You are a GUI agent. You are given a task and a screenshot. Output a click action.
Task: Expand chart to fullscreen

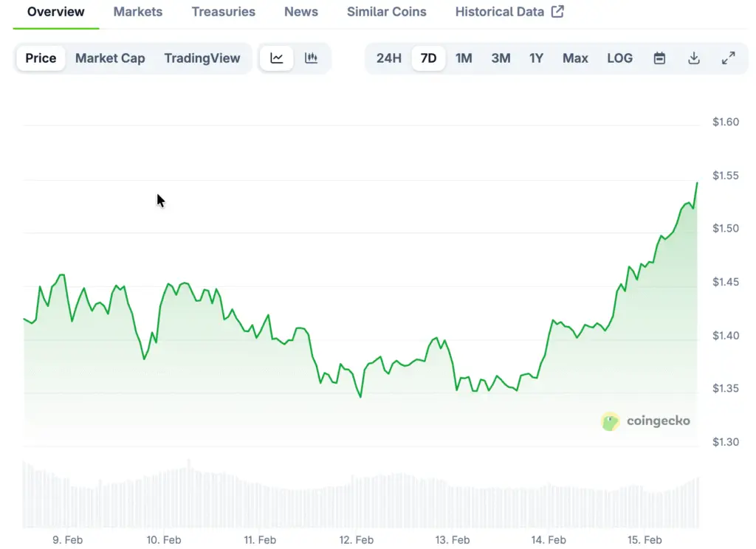pyautogui.click(x=728, y=58)
